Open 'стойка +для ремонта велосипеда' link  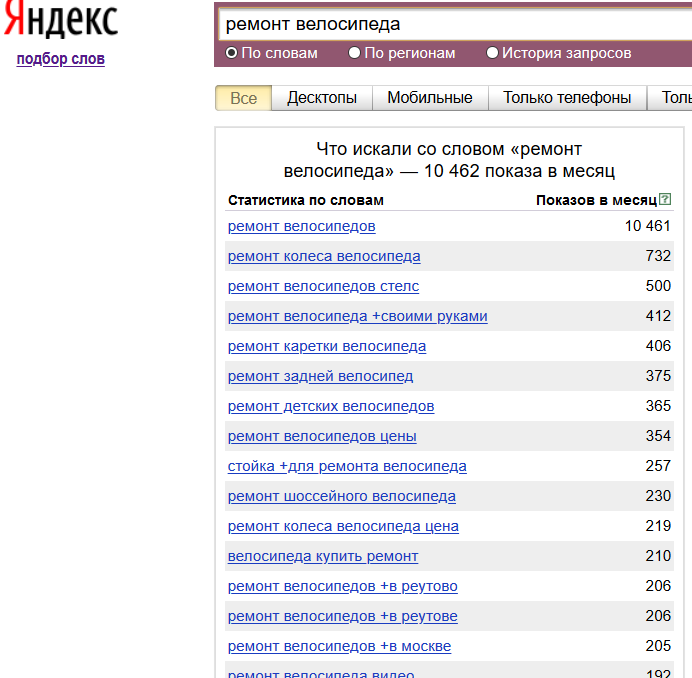tap(346, 466)
